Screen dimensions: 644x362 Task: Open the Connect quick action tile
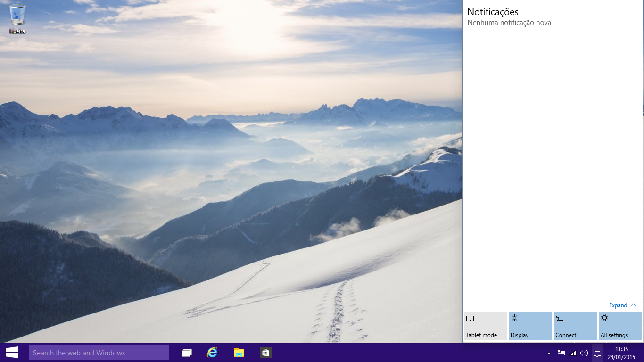[x=575, y=326]
